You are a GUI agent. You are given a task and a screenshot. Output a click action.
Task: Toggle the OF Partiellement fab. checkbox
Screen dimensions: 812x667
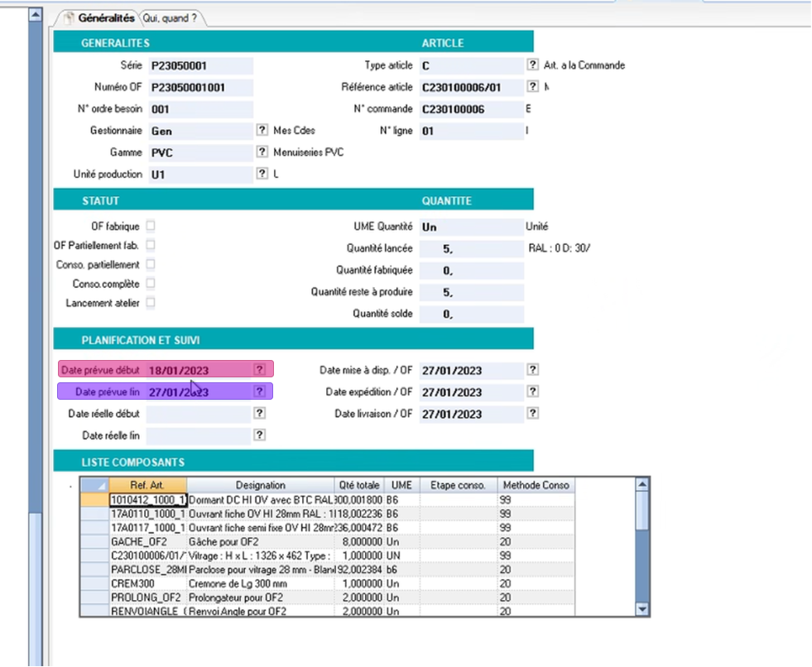tap(151, 245)
